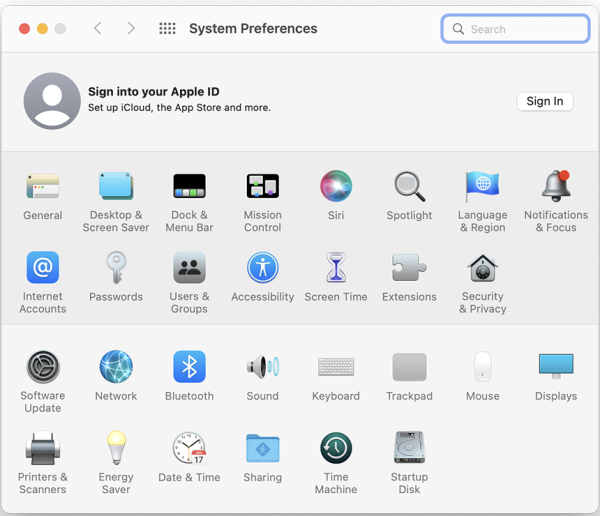The image size is (600, 516).
Task: Click the Sign In button
Action: (x=545, y=101)
